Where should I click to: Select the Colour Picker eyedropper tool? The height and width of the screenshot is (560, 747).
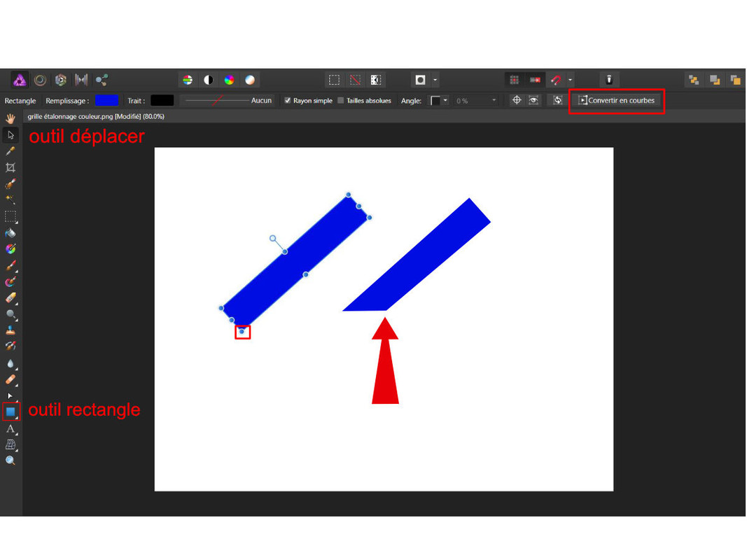[x=11, y=151]
